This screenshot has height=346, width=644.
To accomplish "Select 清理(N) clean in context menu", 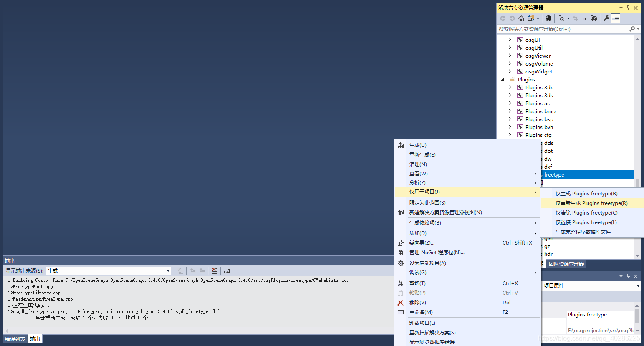I will [x=467, y=164].
